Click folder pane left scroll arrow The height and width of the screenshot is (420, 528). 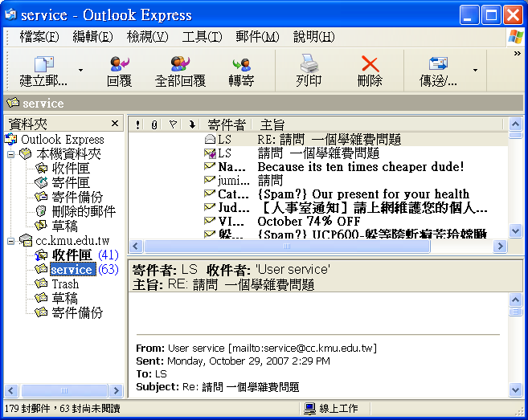click(x=10, y=390)
